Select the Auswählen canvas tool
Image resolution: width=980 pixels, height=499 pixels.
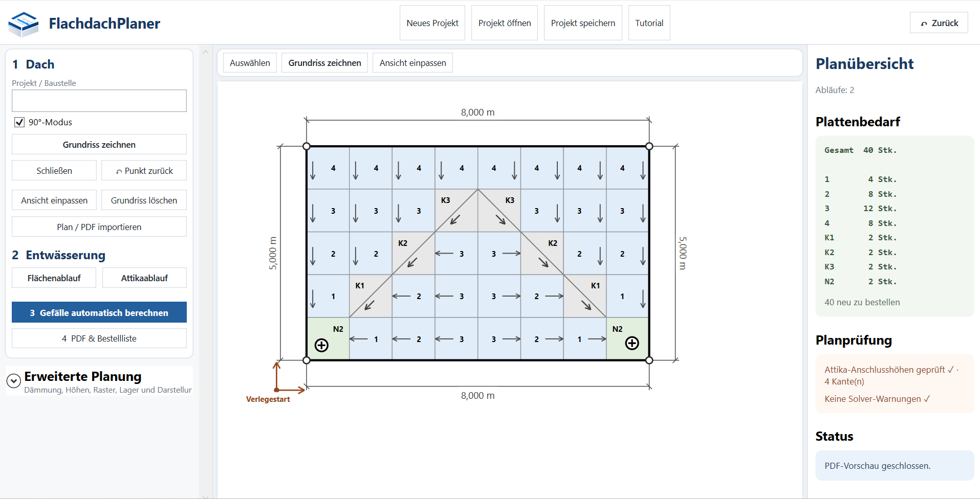(x=250, y=63)
